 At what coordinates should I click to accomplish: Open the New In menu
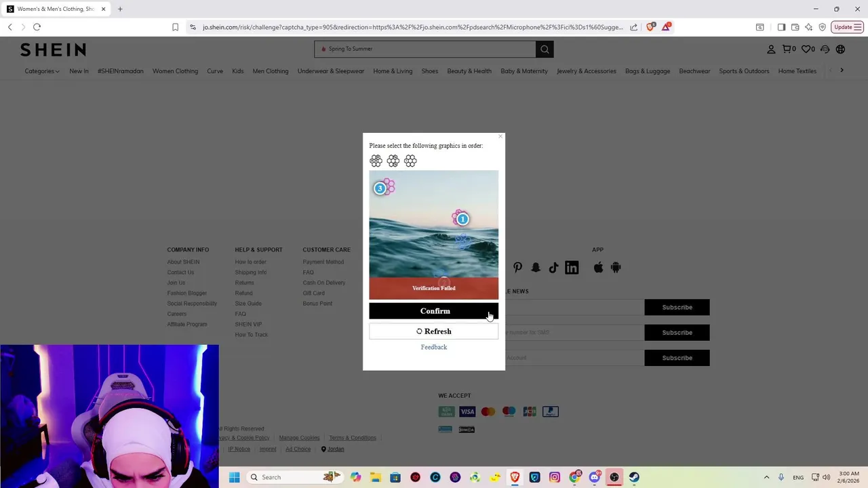tap(79, 71)
